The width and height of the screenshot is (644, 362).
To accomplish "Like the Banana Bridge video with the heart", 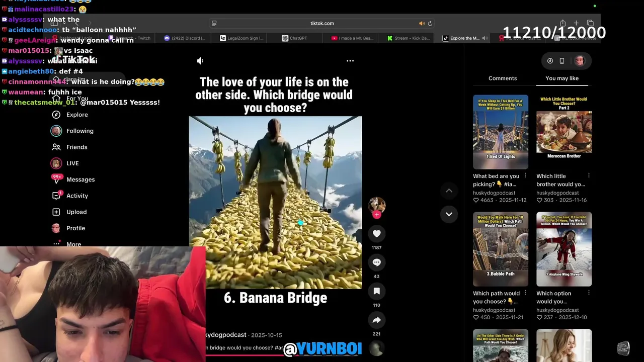I will coord(376,234).
